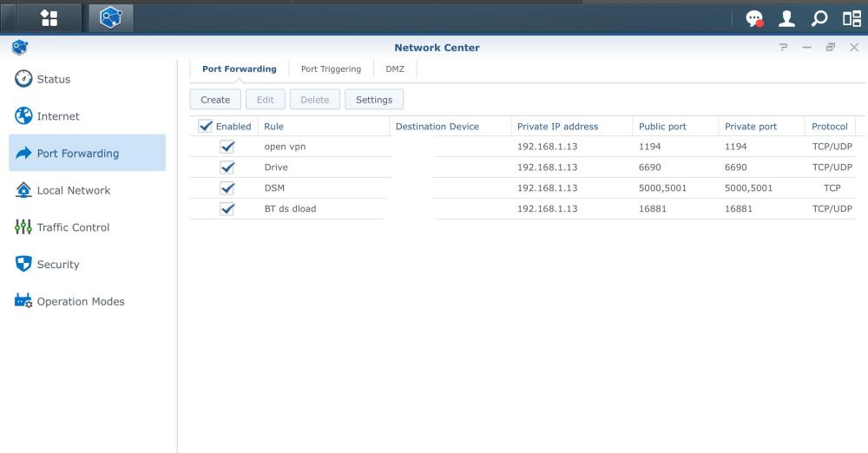Screen dimensions: 868x453
Task: Click the public port 1194 cell
Action: click(650, 147)
